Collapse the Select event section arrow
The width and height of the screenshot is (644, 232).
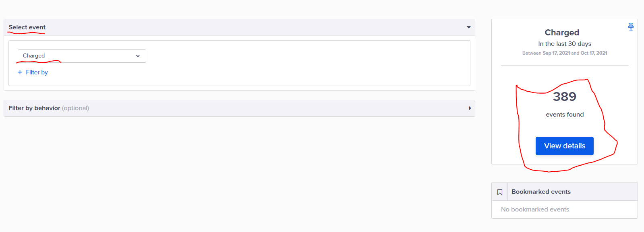(468, 27)
